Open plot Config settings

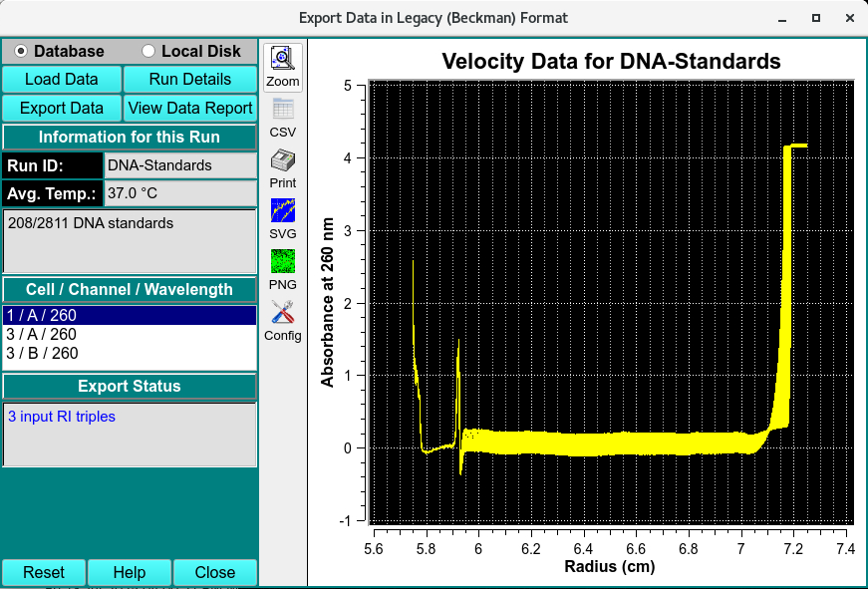pyautogui.click(x=283, y=321)
